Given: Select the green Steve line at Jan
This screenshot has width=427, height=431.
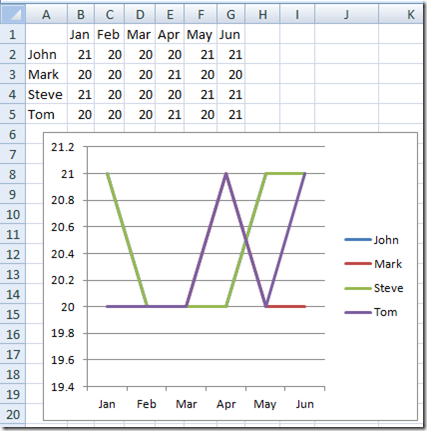Looking at the screenshot, I should pos(107,174).
